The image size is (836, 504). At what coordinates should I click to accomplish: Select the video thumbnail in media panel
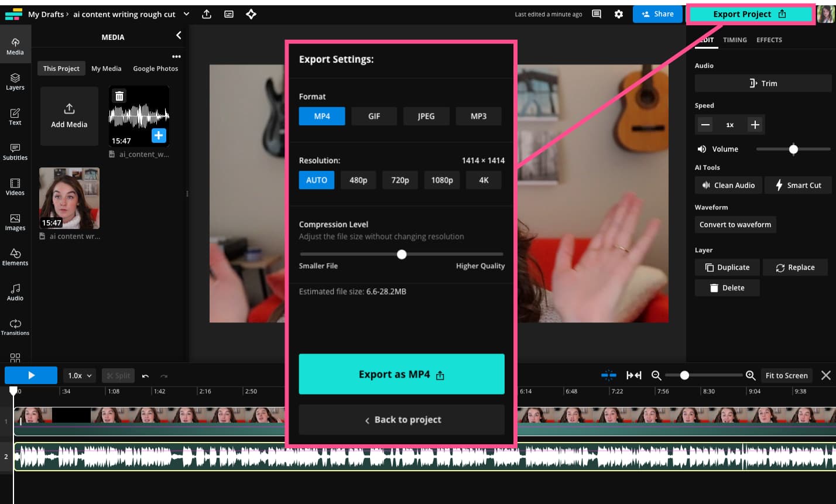(x=69, y=198)
